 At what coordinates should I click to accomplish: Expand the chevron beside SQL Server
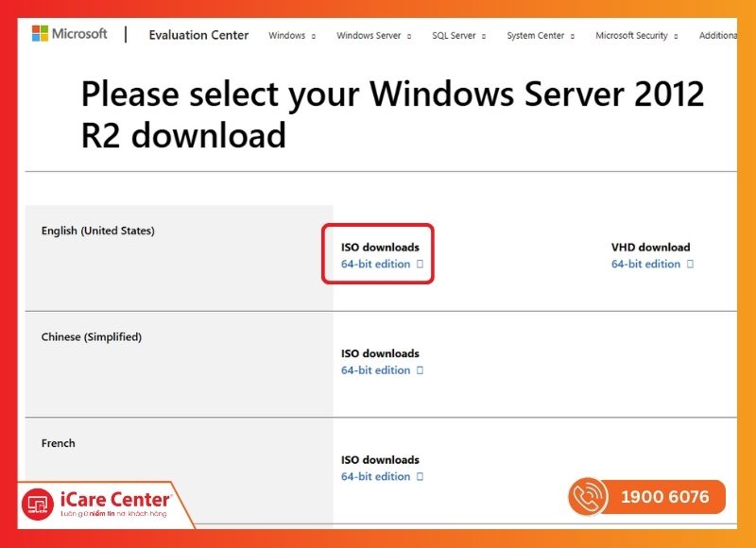click(484, 36)
